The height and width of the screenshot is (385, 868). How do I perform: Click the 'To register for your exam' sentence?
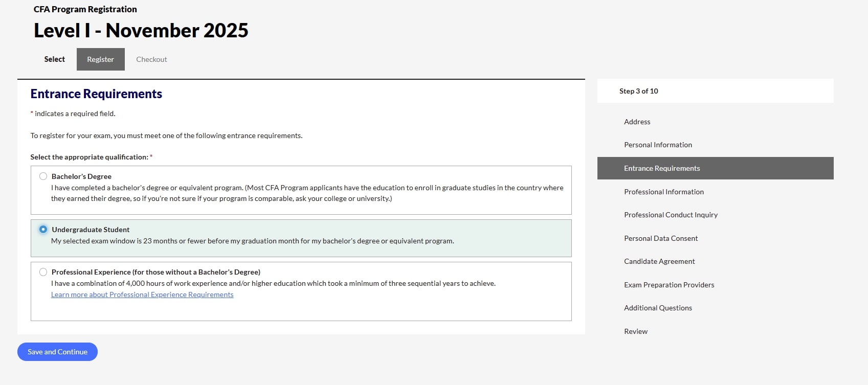tap(166, 135)
